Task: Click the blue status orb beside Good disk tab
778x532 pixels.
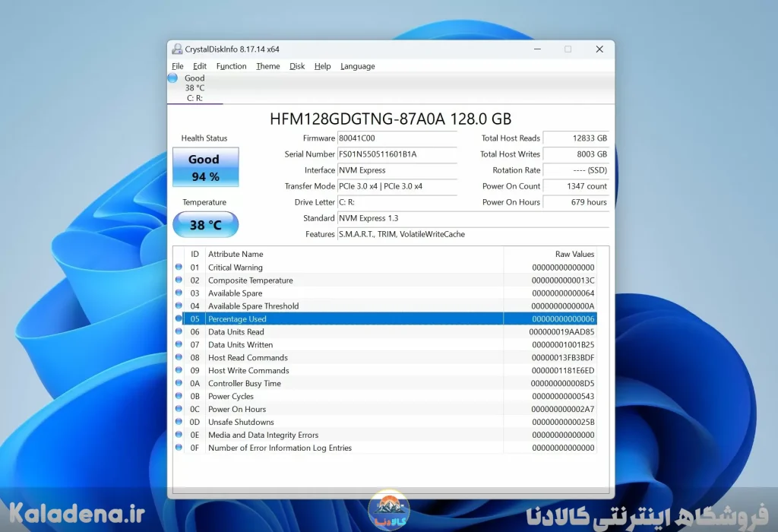Action: tap(172, 78)
